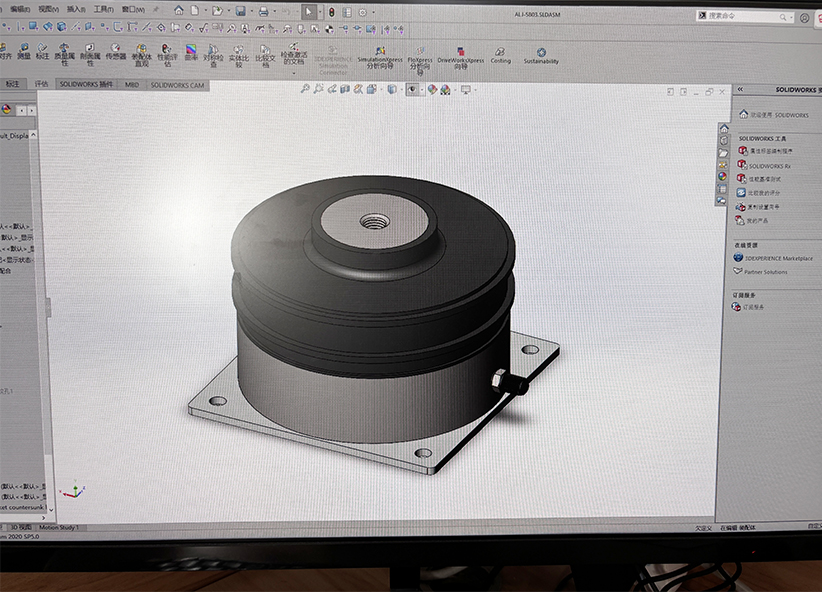Open 欢迎使用 SOLIDWORKS welcome link

[774, 114]
